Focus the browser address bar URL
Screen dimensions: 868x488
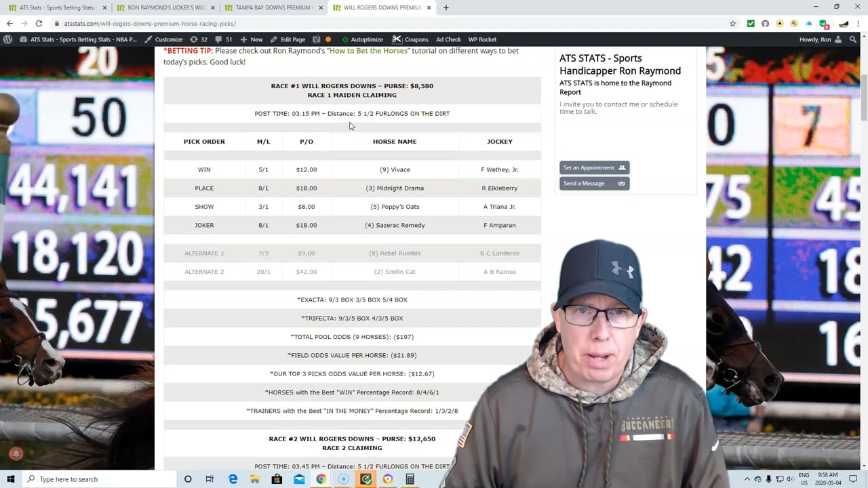(x=149, y=23)
